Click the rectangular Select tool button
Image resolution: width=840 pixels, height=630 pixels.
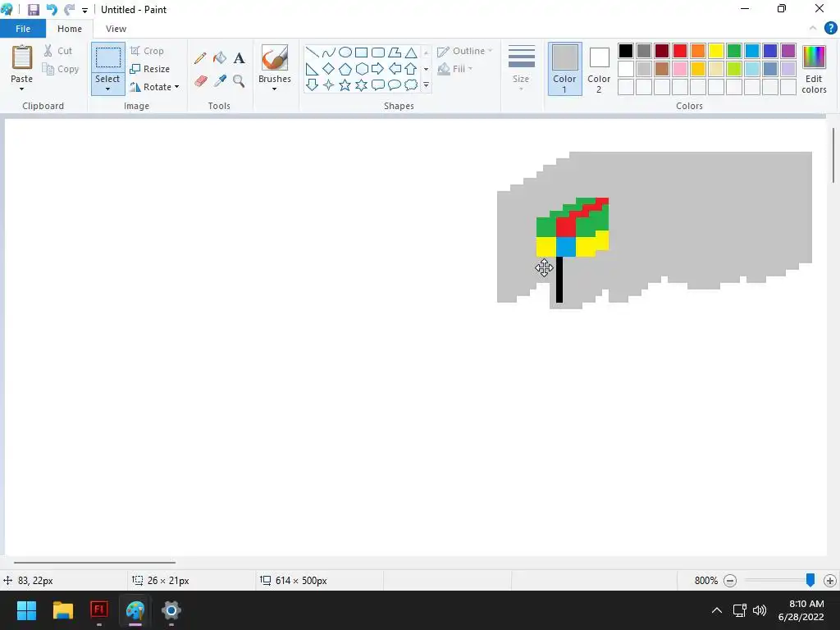[x=107, y=57]
